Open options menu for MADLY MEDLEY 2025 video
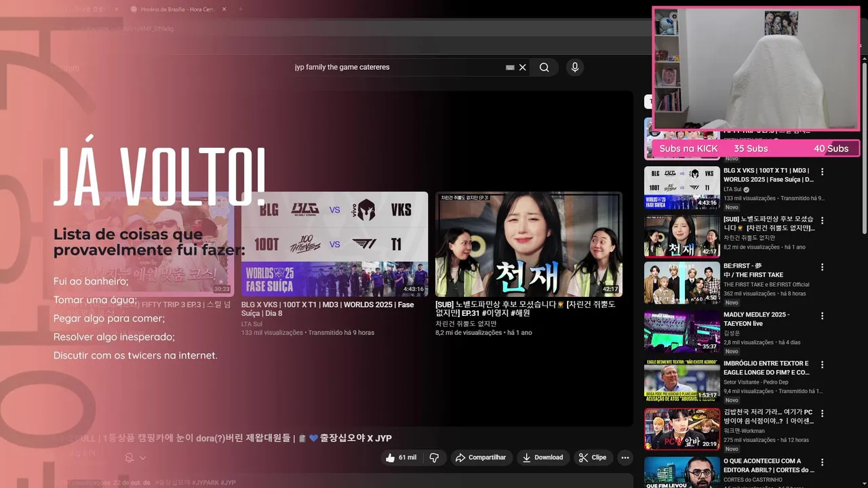 pyautogui.click(x=823, y=316)
